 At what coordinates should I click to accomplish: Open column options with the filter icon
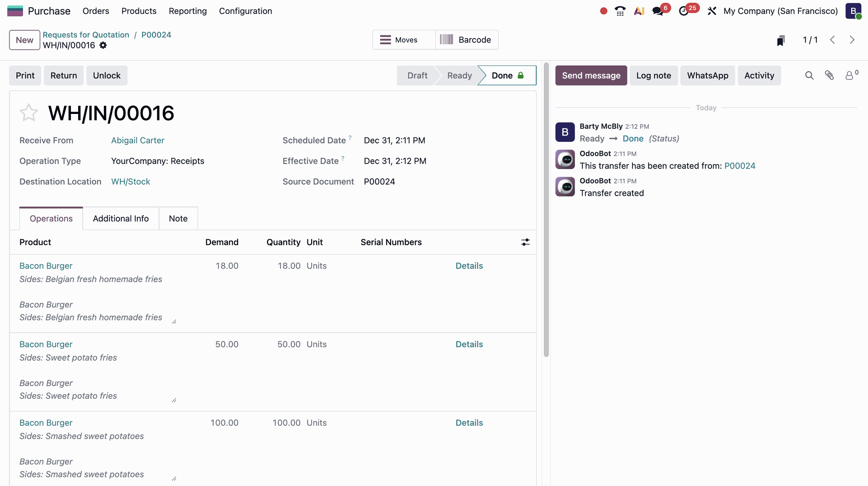(x=525, y=242)
